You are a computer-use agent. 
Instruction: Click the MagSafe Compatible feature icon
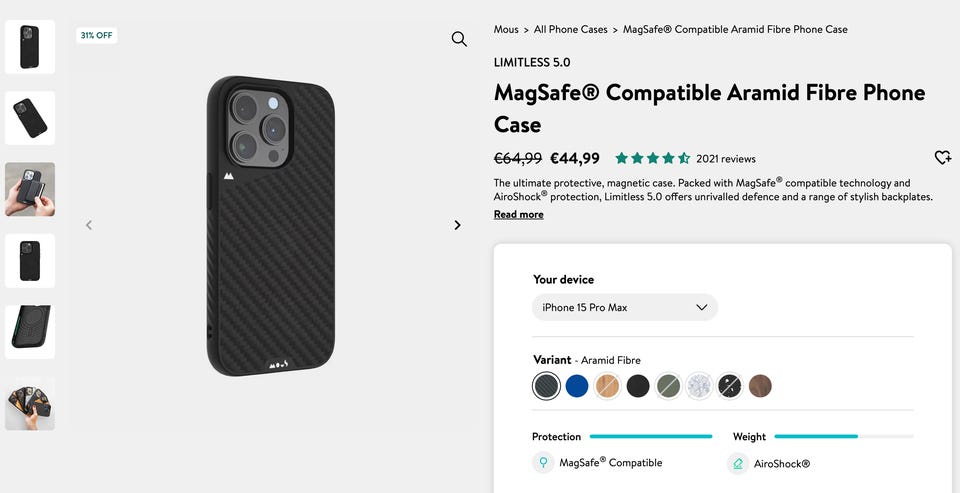click(x=543, y=463)
